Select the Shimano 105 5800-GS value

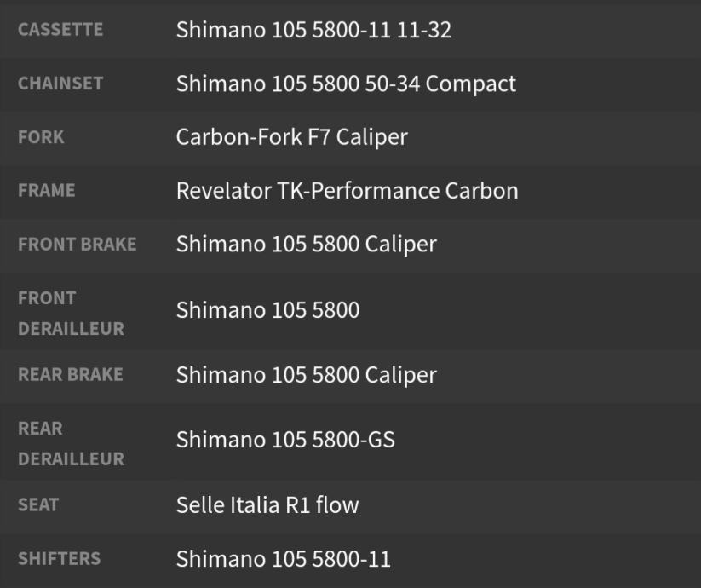(285, 440)
